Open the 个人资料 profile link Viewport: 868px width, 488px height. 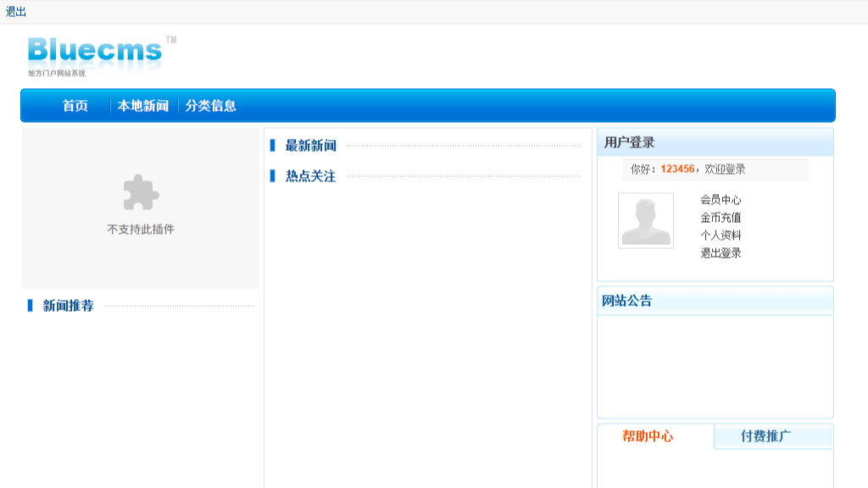[x=720, y=236]
